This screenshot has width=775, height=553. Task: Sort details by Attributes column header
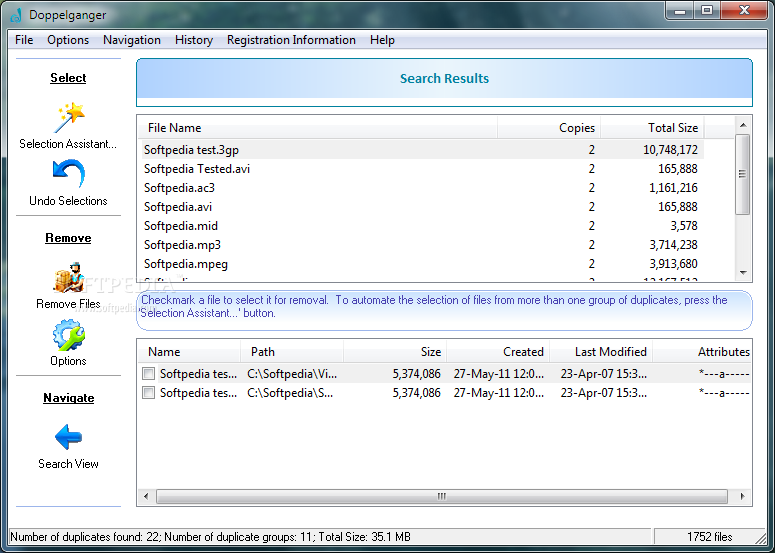click(x=702, y=352)
